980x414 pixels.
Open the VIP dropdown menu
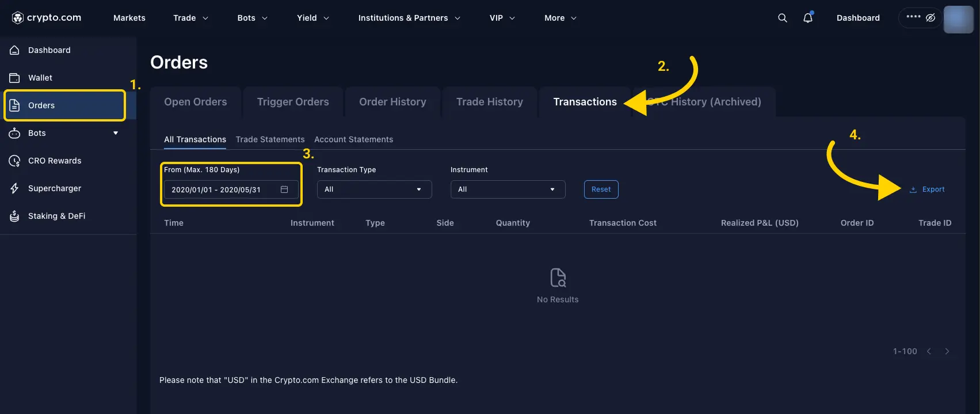coord(502,18)
